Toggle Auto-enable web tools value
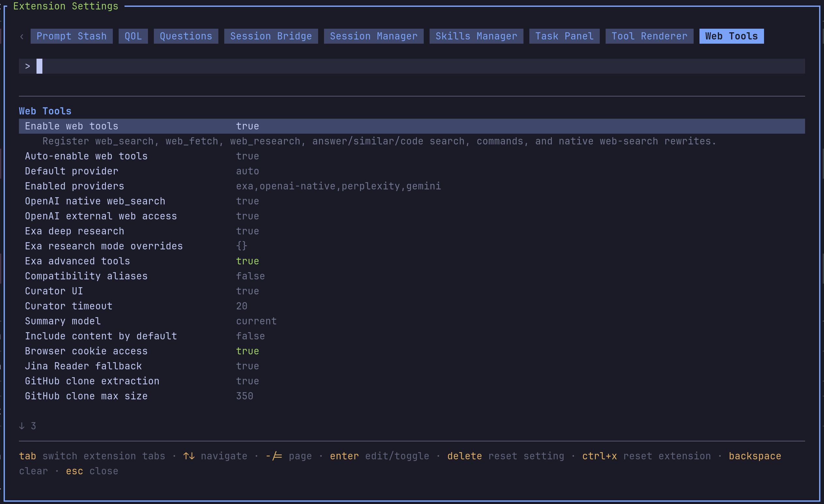Screen dimensions: 824x504 247,156
